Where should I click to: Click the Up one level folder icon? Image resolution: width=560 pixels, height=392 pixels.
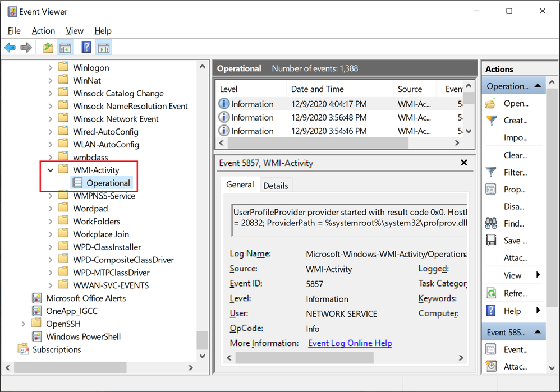(48, 48)
